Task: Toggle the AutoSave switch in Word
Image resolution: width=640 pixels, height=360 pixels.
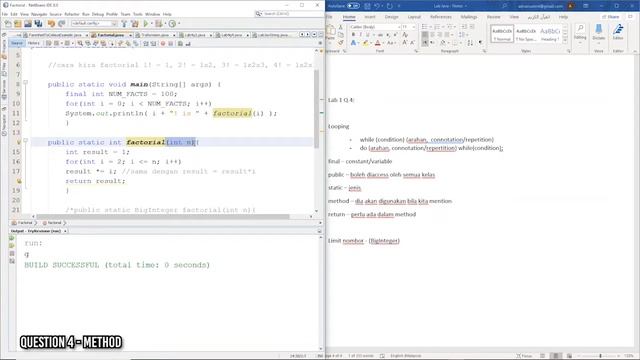Action: 353,6
